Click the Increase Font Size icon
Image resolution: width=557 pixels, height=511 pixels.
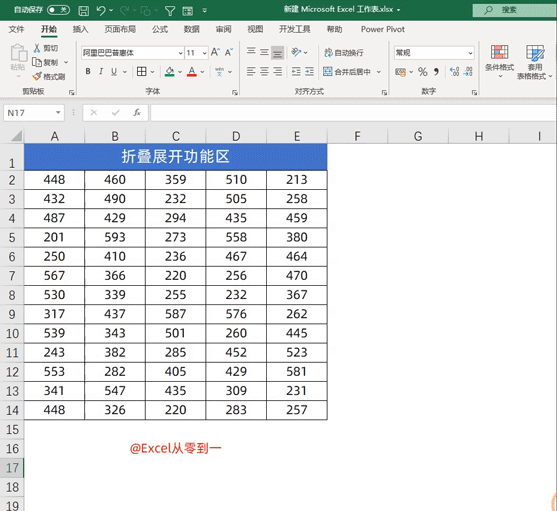(215, 53)
